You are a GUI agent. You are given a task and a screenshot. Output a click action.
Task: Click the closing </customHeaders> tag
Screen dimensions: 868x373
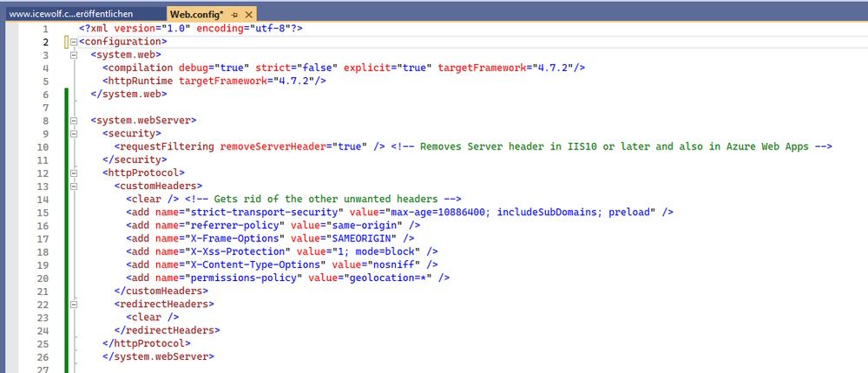click(161, 291)
